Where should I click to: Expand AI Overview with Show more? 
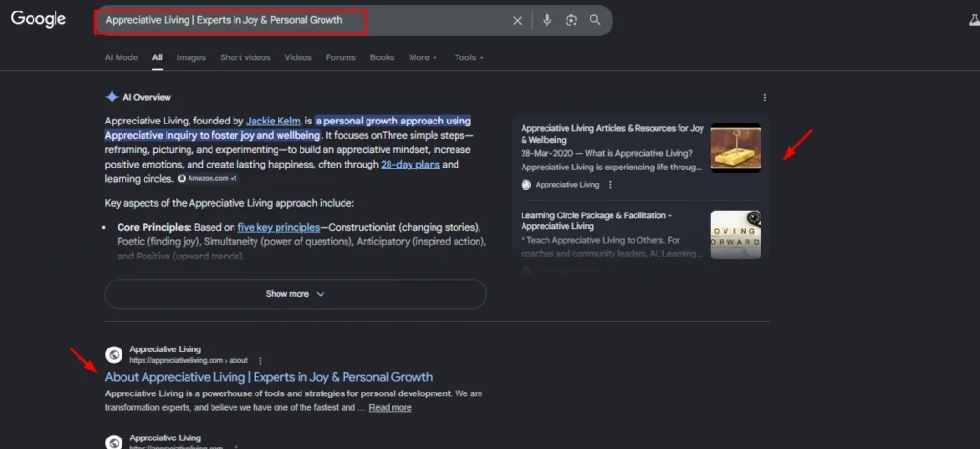295,294
